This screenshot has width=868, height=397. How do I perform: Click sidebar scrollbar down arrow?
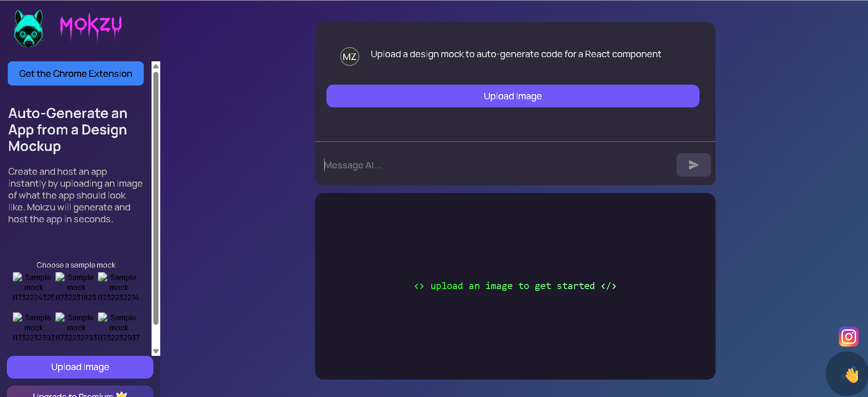[x=156, y=351]
